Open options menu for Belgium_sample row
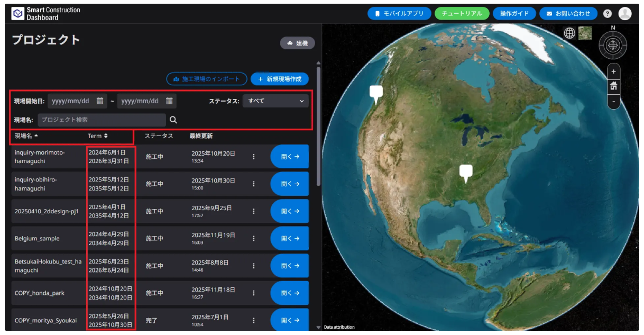The width and height of the screenshot is (644, 335). point(254,238)
